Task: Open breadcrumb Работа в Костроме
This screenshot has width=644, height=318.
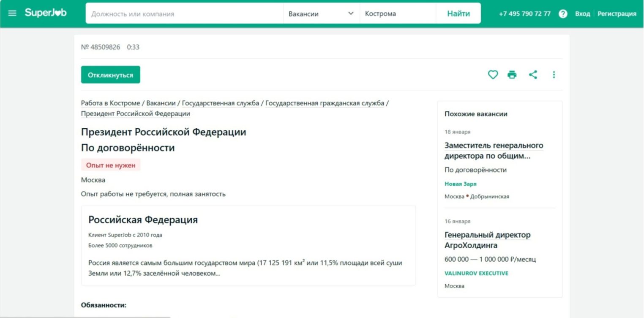Action: coord(110,103)
